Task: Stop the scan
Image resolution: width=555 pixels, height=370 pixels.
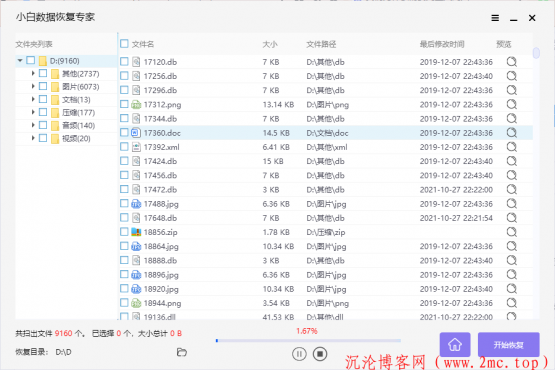Action: click(x=320, y=354)
